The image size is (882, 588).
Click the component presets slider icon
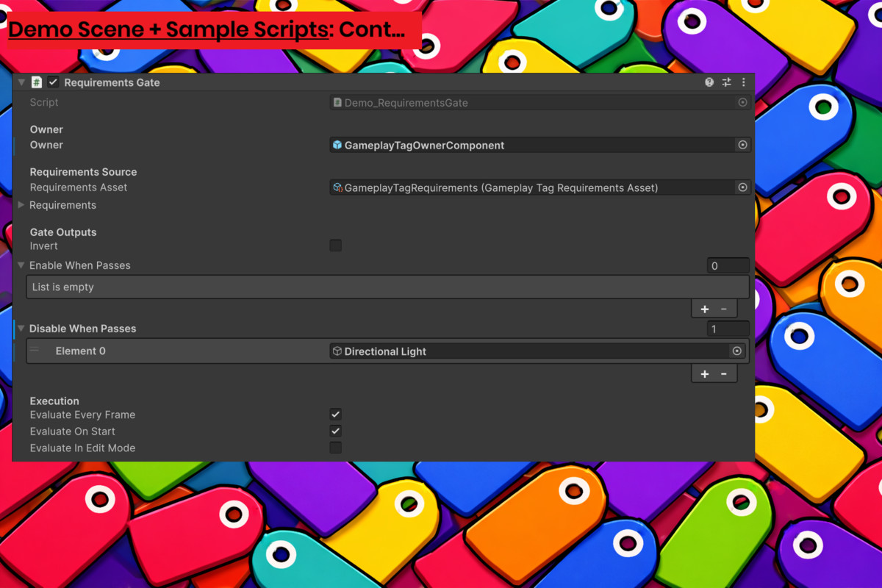[x=726, y=82]
